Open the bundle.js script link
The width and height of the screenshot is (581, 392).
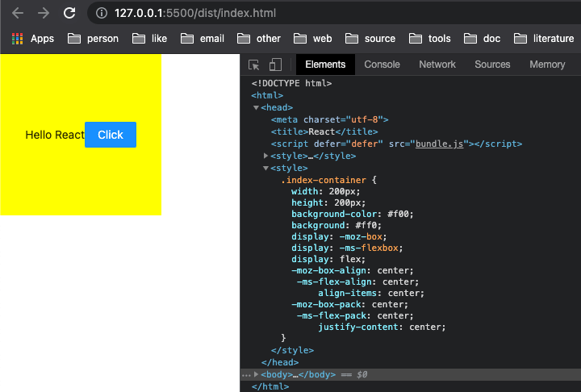click(x=440, y=144)
